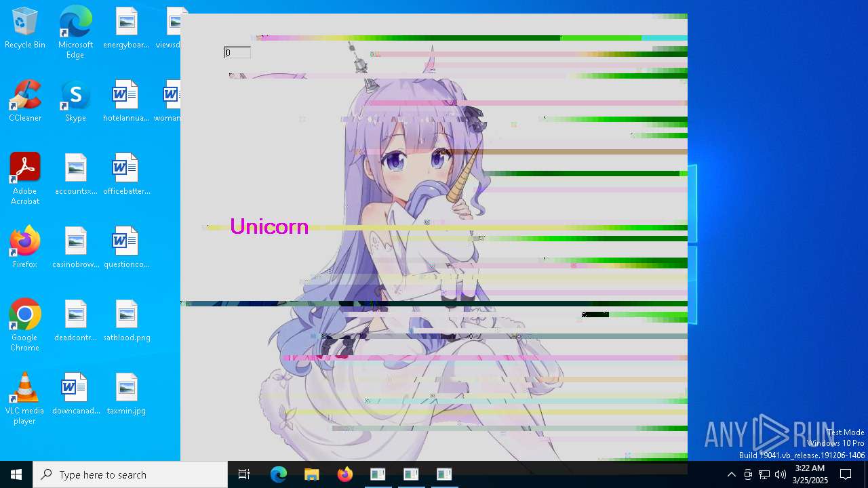Screen dimensions: 868x488
Task: Select the officebatter... Word document
Action: point(126,175)
